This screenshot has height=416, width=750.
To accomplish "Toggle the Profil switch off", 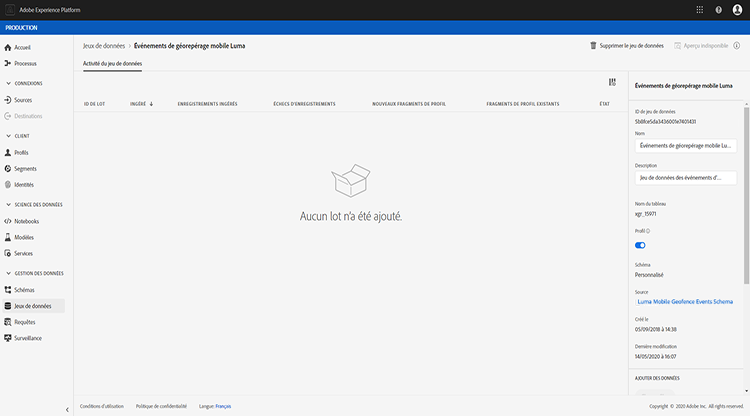I will click(x=640, y=245).
